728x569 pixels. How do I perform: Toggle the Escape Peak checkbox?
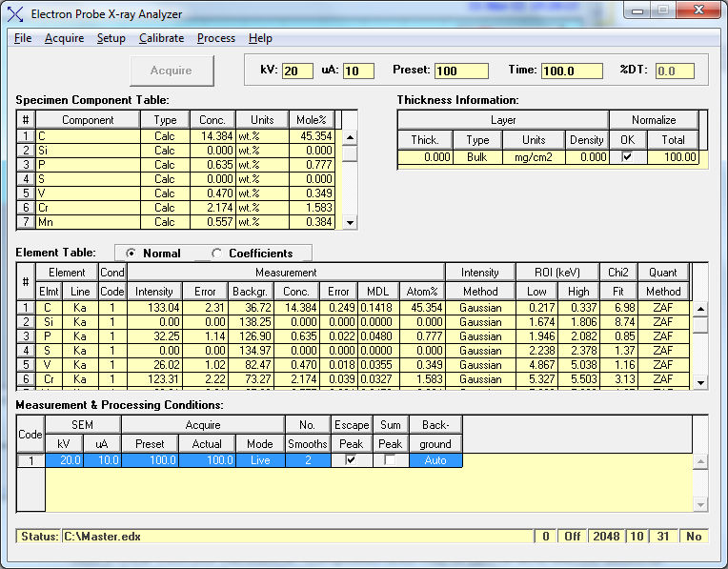click(351, 459)
